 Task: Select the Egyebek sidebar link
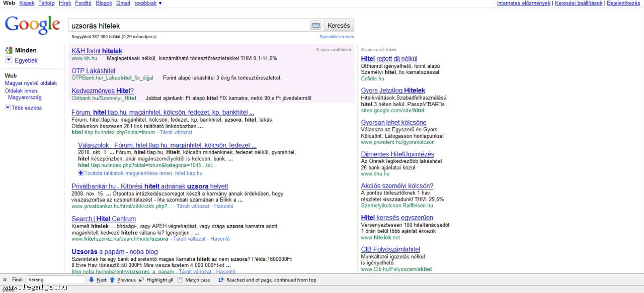point(26,61)
